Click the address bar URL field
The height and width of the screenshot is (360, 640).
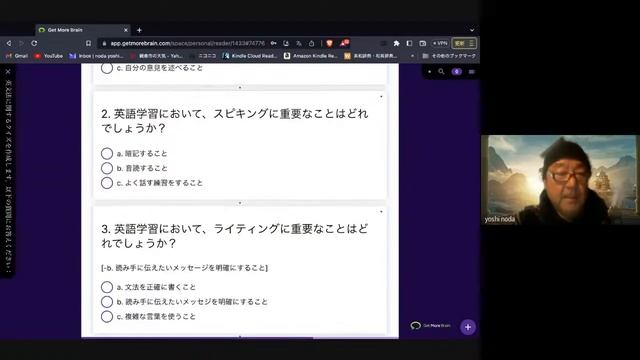click(188, 43)
